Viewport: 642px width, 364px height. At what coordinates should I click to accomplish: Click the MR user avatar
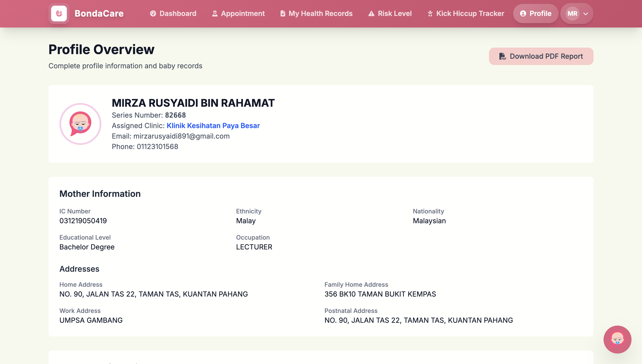pos(573,14)
